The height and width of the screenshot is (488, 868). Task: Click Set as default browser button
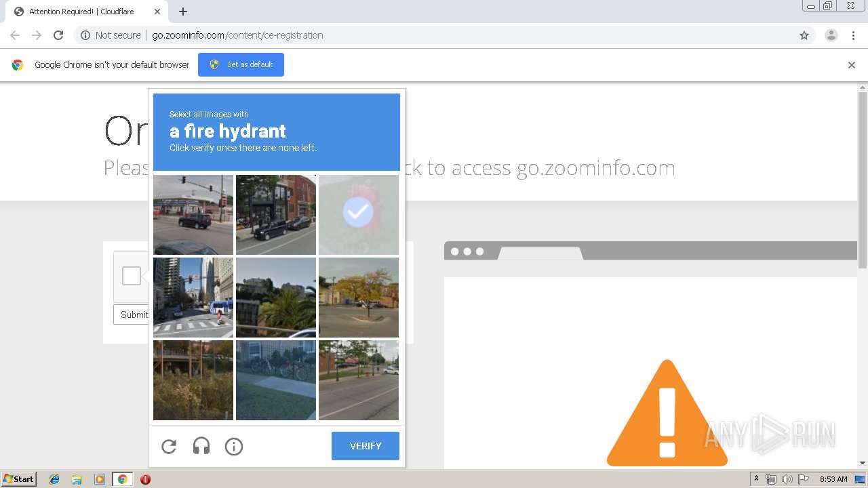click(x=241, y=64)
